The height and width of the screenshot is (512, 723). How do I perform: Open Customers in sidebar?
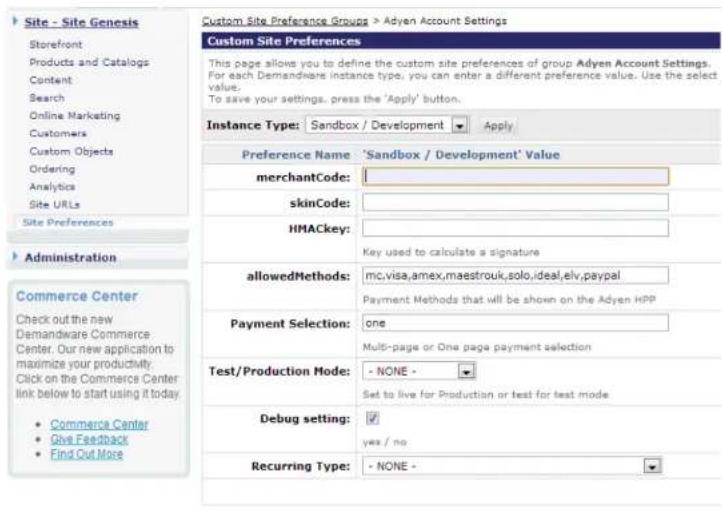[58, 133]
